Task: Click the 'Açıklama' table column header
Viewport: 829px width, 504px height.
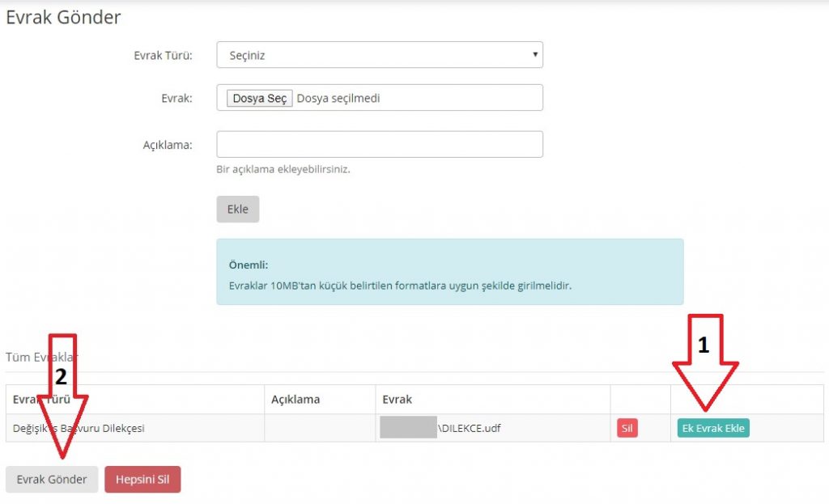Action: click(x=295, y=400)
